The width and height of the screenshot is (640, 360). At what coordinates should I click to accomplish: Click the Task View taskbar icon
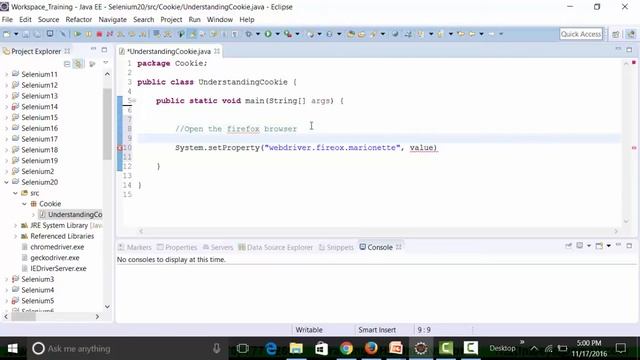tap(242, 349)
